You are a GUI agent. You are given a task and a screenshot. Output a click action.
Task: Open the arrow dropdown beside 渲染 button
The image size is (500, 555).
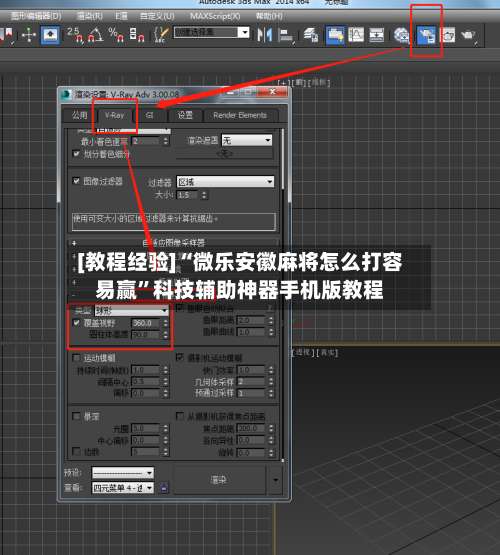click(276, 480)
